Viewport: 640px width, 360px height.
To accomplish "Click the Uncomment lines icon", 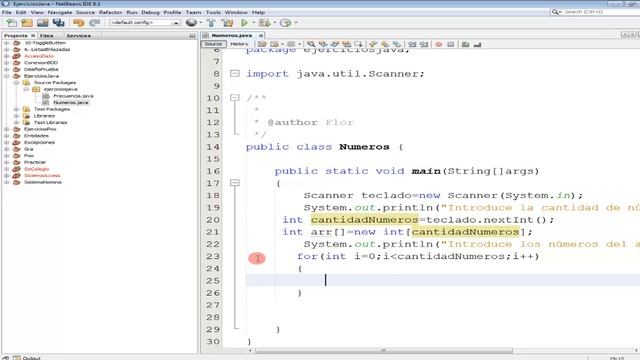I will (477, 44).
